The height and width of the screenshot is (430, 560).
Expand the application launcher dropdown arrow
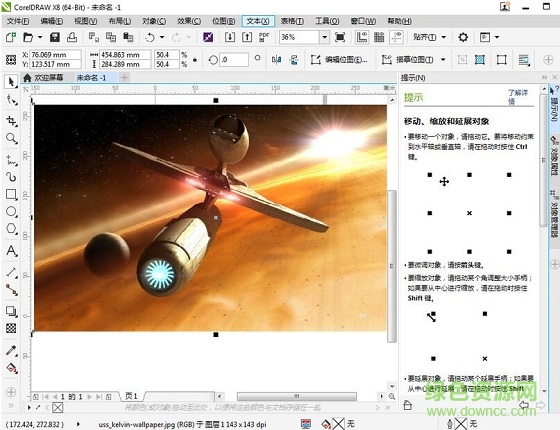(x=497, y=37)
